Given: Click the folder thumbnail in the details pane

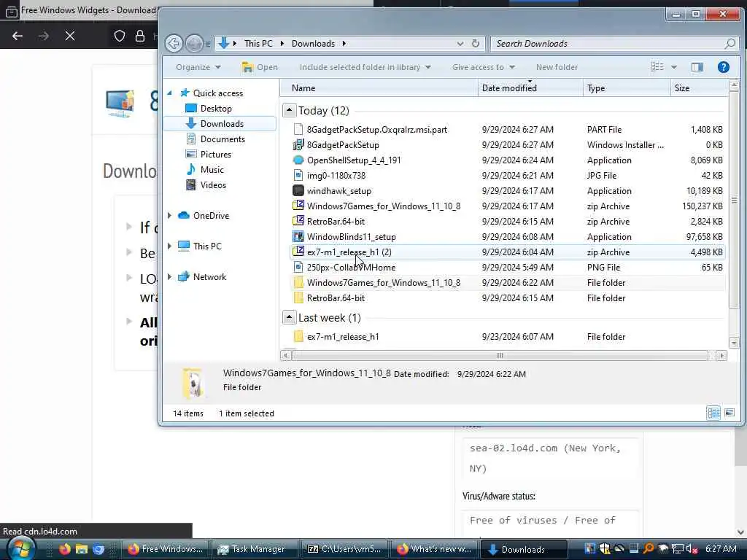Looking at the screenshot, I should point(193,382).
